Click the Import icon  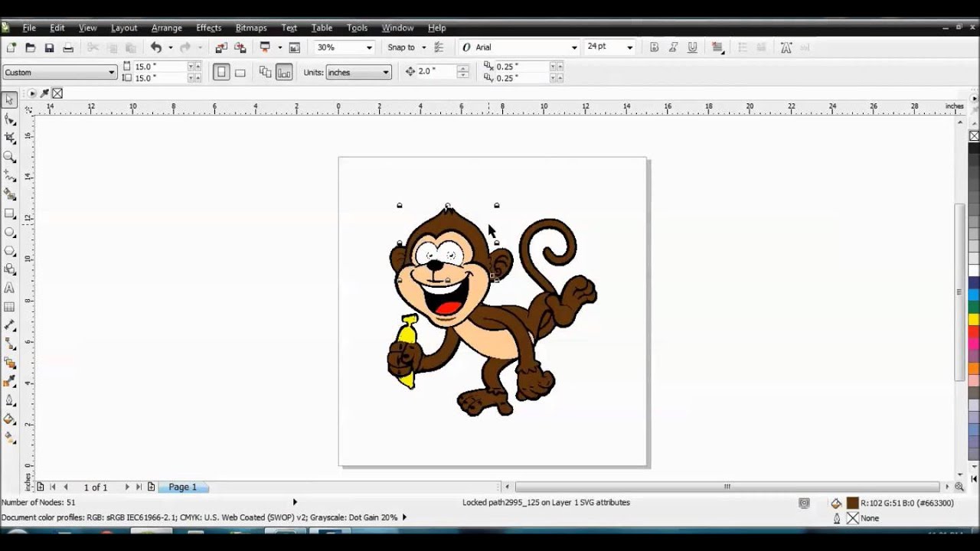220,47
